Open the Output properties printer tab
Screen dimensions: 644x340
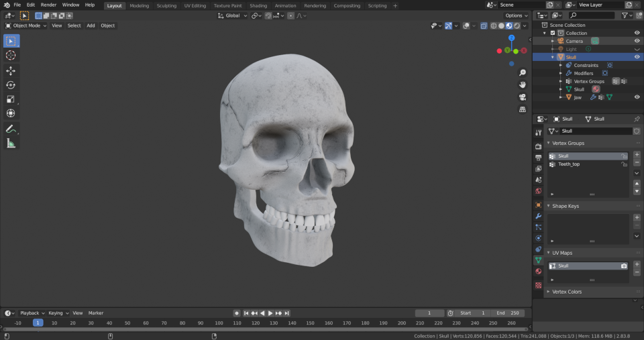[539, 158]
